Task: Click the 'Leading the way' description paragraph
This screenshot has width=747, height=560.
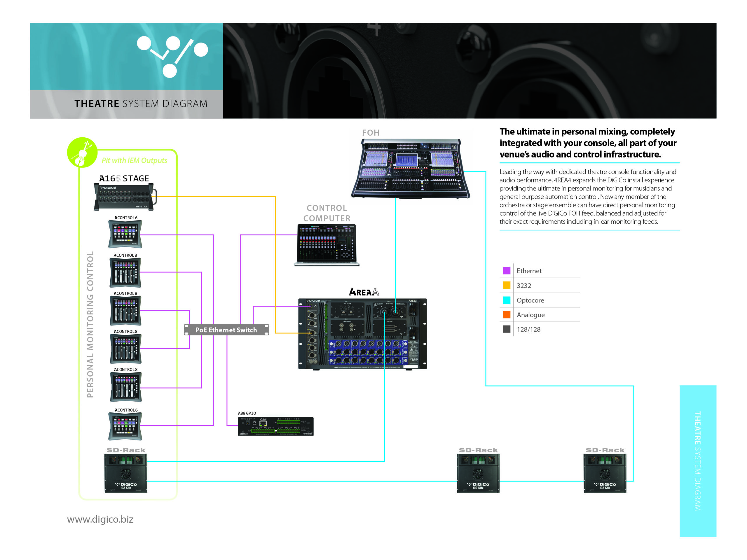Action: coord(588,197)
